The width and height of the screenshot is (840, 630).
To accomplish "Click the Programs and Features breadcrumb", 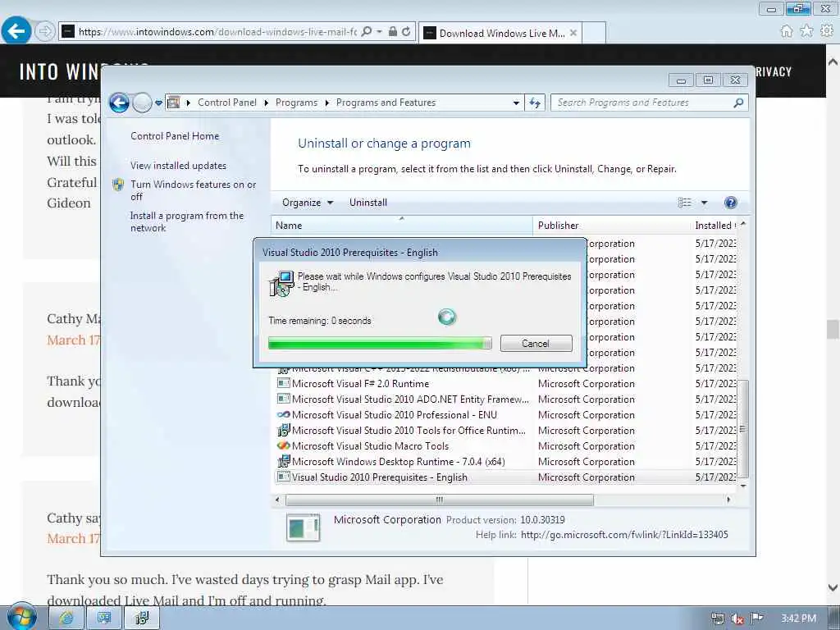I will [386, 103].
